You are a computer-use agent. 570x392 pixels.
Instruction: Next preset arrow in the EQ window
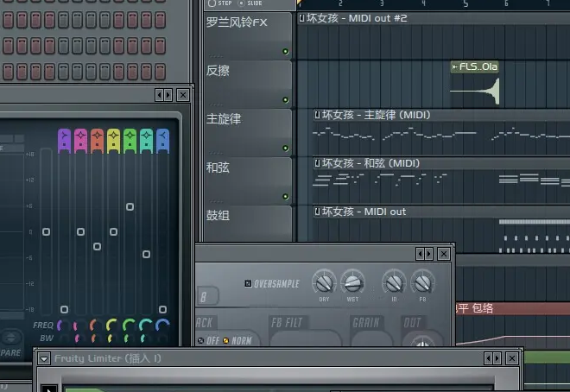point(168,95)
